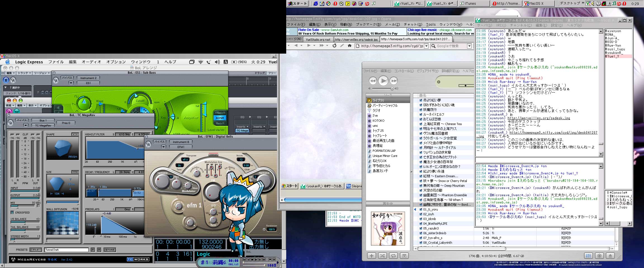Show or hide iTunes artwork panel button
Screen dimensions: 644x268
404,256
